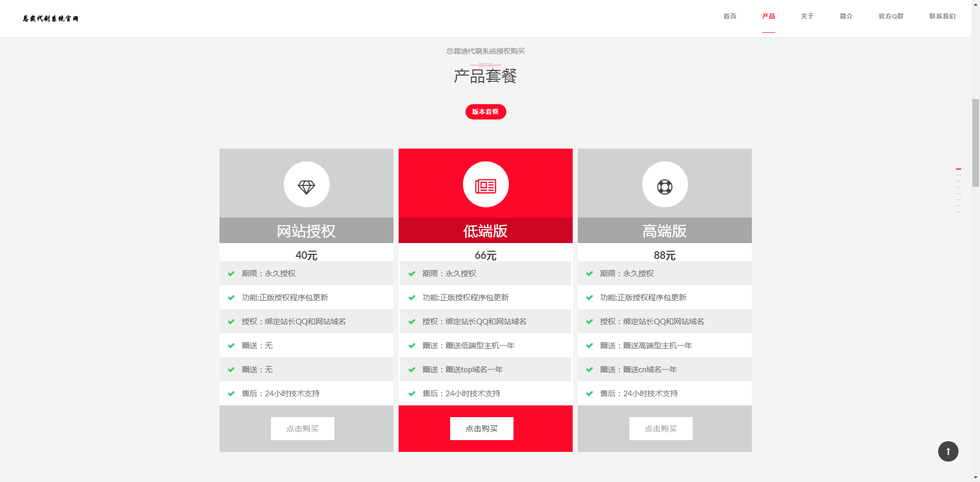Viewport: 980px width, 482px height.
Task: Click the active red section indicator dot
Action: point(959,169)
